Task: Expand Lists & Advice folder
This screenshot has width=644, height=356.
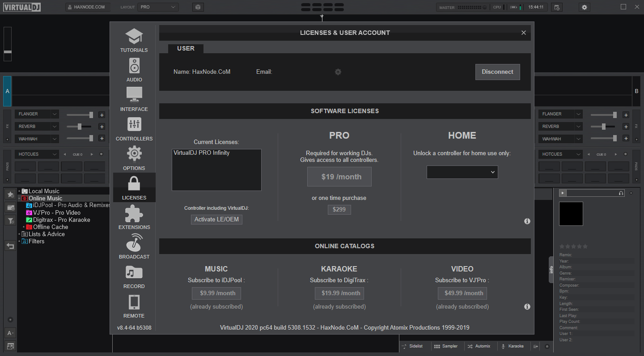Action: point(19,234)
